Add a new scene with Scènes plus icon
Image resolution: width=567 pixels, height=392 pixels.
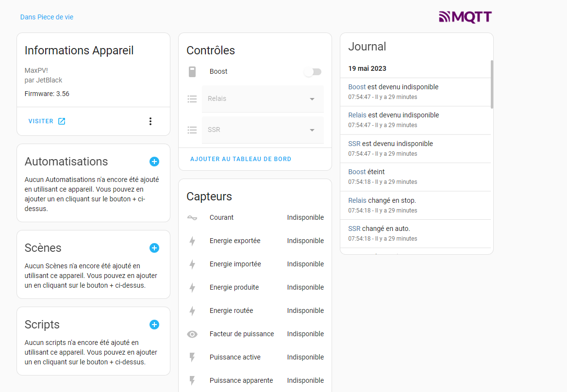(x=154, y=248)
